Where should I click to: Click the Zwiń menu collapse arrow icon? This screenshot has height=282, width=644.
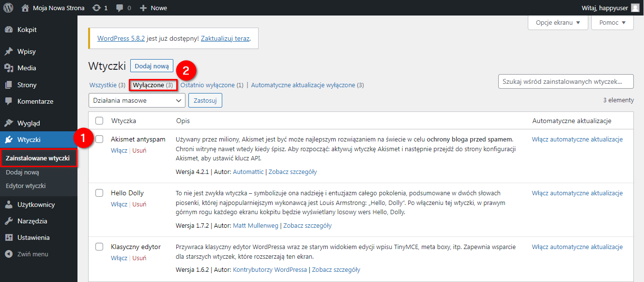pos(8,254)
